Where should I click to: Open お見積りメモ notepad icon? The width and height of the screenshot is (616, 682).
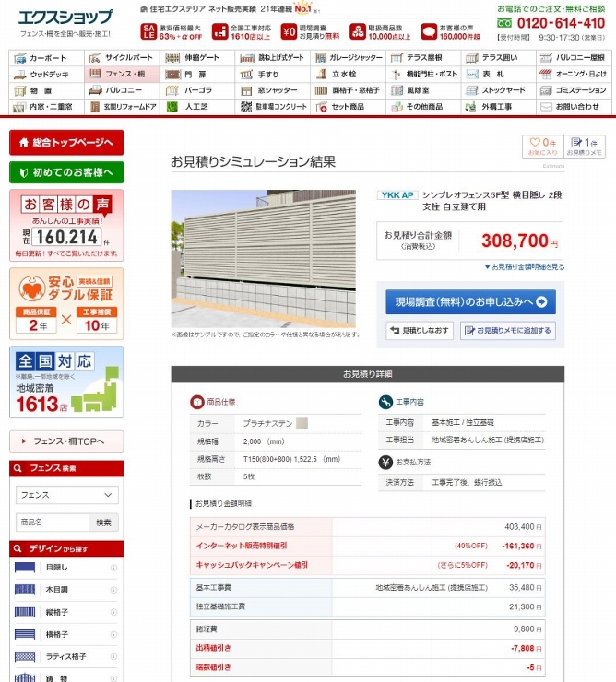point(585,147)
